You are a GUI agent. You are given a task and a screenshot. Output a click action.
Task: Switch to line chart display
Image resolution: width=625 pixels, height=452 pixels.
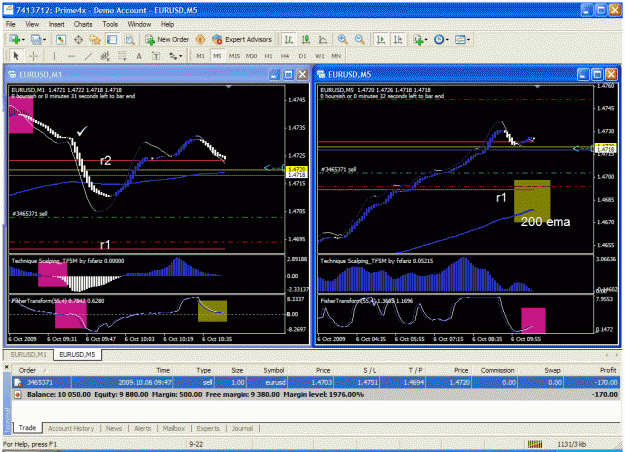click(x=323, y=39)
